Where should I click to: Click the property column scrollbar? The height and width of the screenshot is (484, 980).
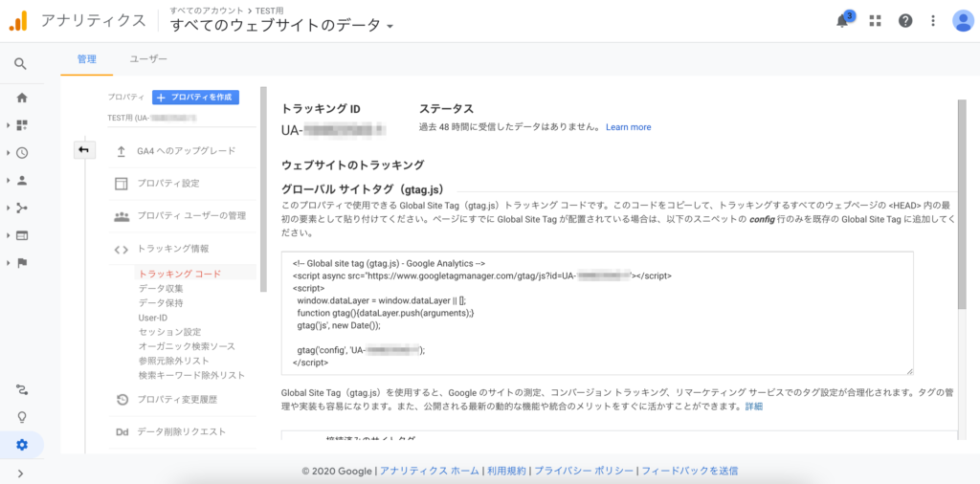(x=264, y=190)
